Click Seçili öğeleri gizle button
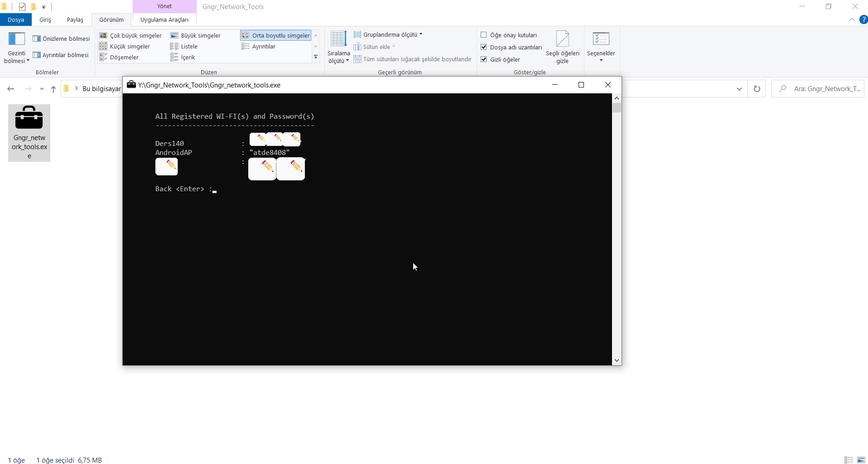The height and width of the screenshot is (464, 868). [562, 47]
